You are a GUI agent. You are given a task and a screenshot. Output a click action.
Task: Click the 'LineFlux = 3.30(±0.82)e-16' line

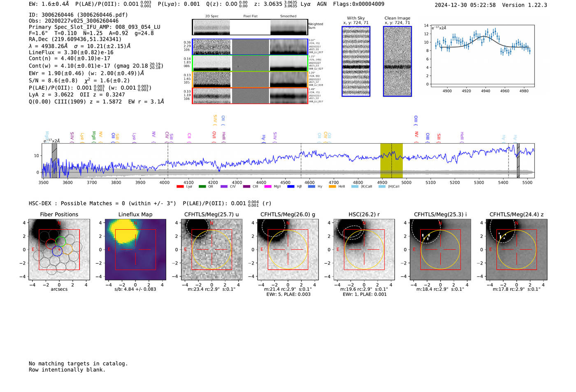click(71, 53)
